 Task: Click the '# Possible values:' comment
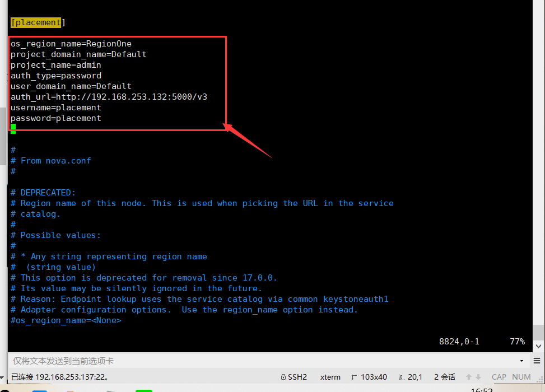click(x=55, y=235)
